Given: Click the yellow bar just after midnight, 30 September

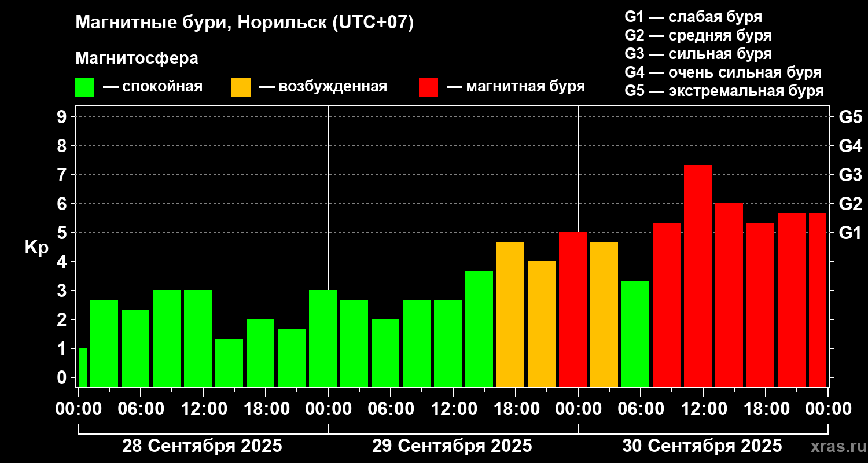Looking at the screenshot, I should pyautogui.click(x=604, y=314).
